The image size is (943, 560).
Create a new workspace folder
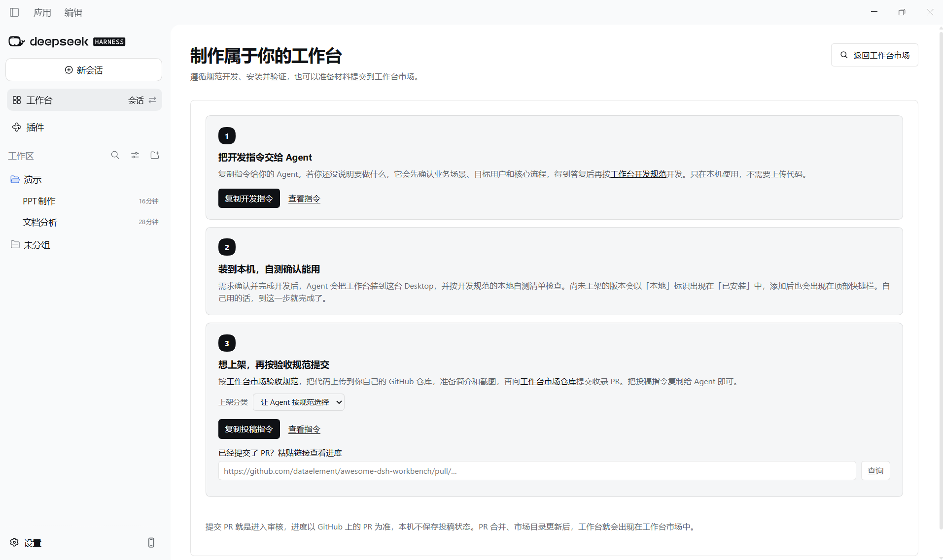tap(155, 155)
